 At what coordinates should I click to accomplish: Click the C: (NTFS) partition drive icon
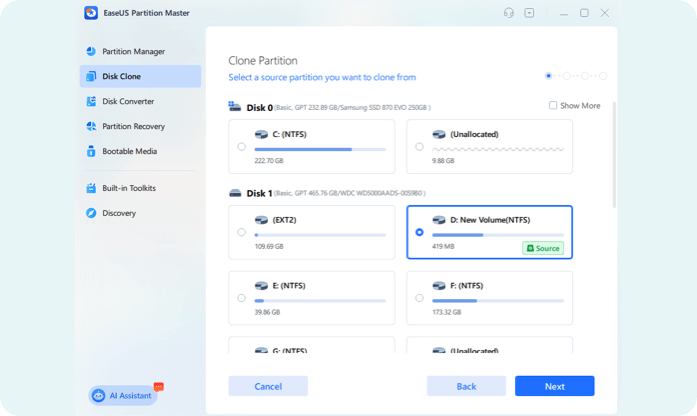point(261,134)
